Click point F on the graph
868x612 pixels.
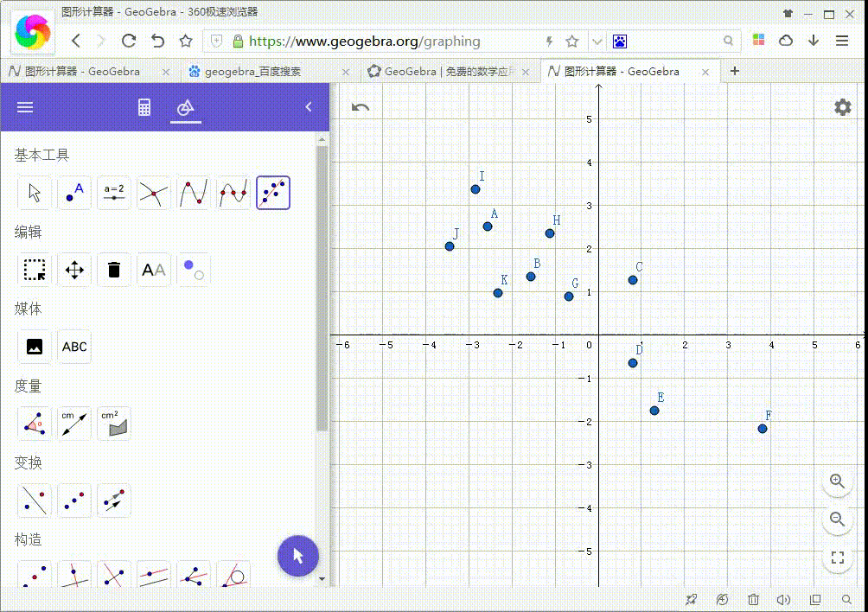(763, 429)
